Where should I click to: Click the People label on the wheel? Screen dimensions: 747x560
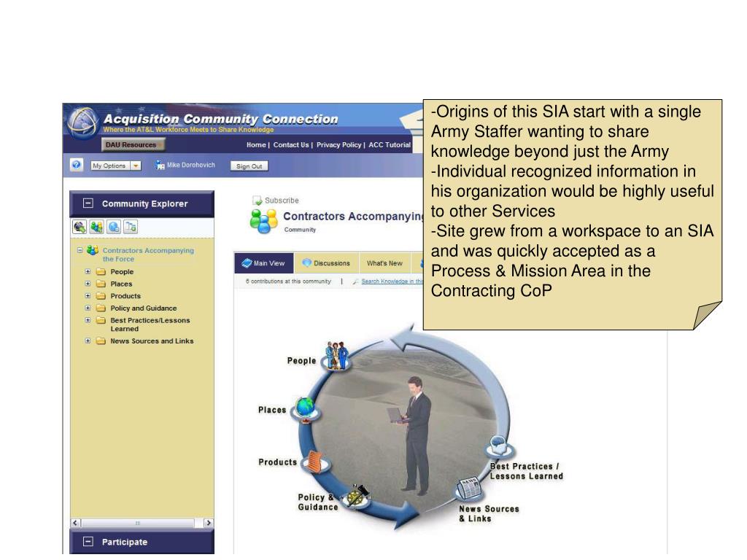[301, 361]
